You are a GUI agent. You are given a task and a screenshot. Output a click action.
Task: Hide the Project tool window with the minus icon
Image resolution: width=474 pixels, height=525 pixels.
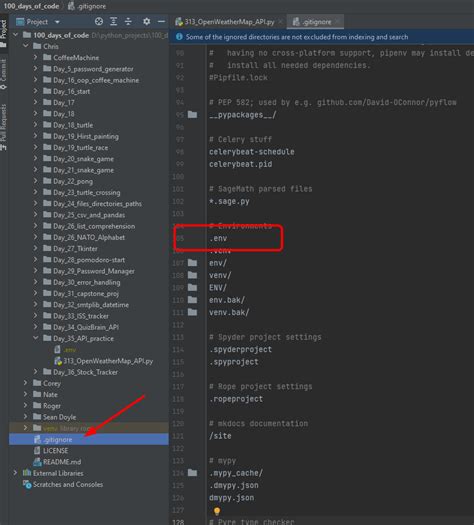pos(161,22)
